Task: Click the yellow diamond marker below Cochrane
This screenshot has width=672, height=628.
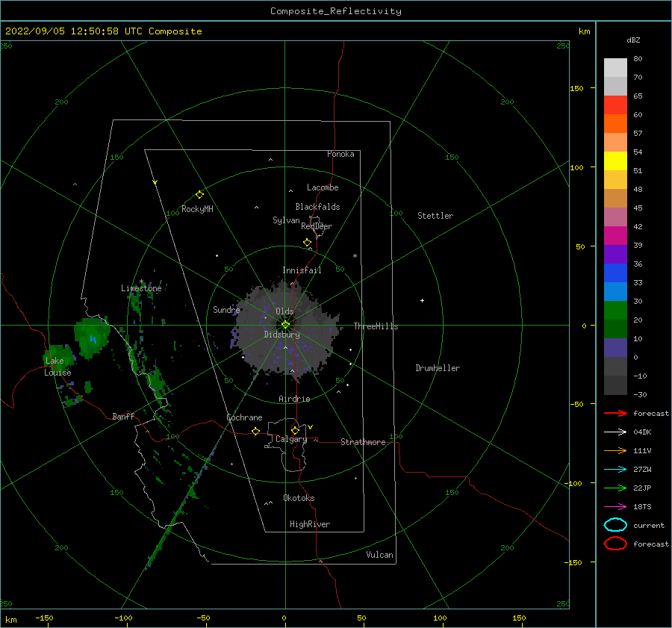Action: (x=255, y=431)
